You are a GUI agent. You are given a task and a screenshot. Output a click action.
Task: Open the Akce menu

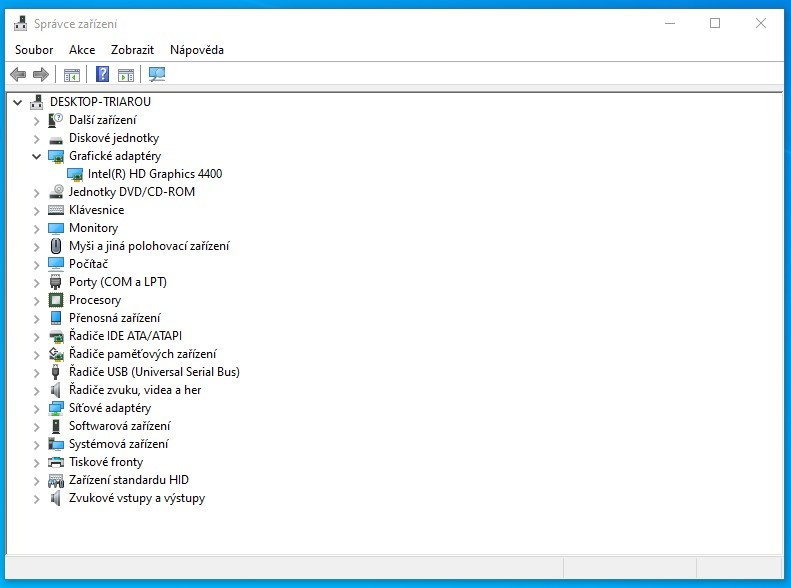[82, 50]
